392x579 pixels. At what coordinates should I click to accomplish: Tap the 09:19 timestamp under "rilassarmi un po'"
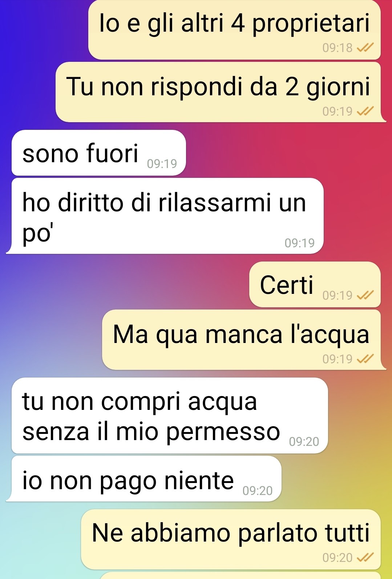[x=300, y=243]
